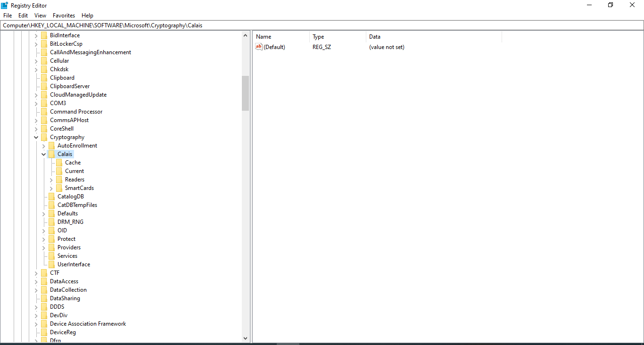Click the registry path address bar
644x345 pixels.
click(x=322, y=25)
